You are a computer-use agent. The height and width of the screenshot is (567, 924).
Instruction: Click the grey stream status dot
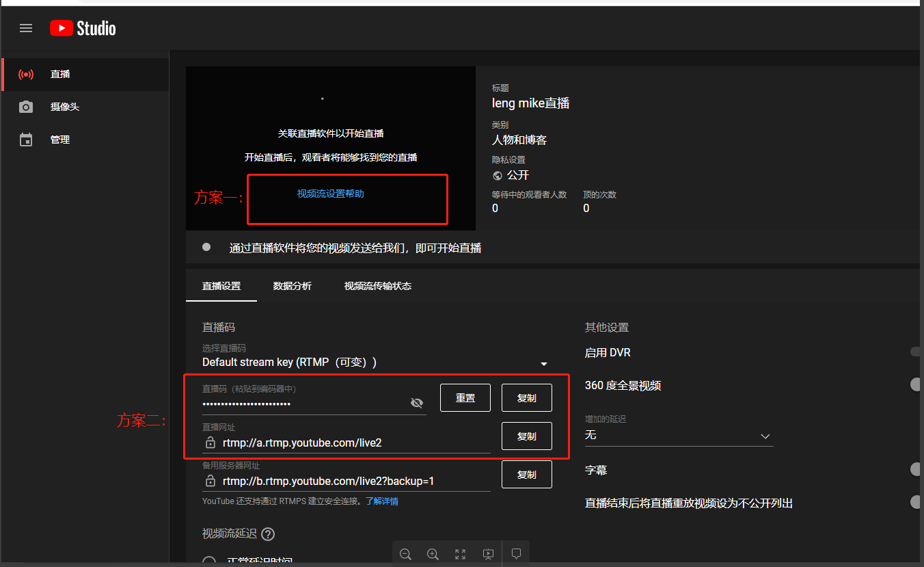coord(206,247)
